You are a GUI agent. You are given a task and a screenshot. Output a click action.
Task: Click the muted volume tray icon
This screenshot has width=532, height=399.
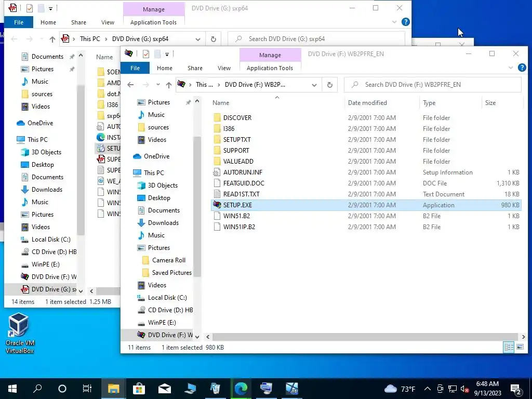(465, 389)
